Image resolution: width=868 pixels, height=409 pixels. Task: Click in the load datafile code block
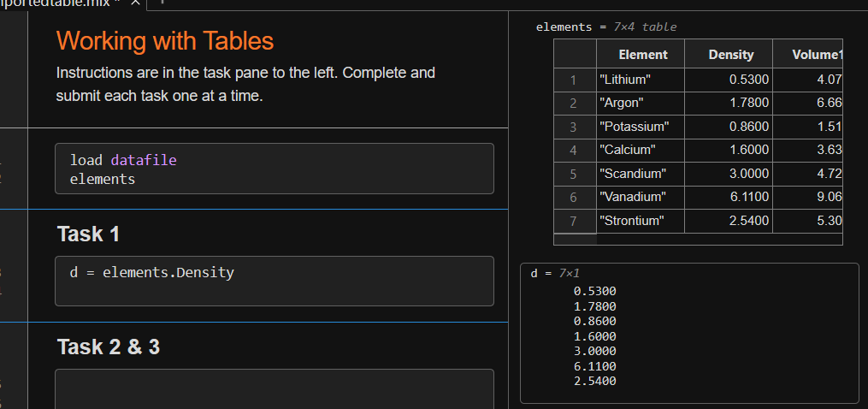coord(274,169)
